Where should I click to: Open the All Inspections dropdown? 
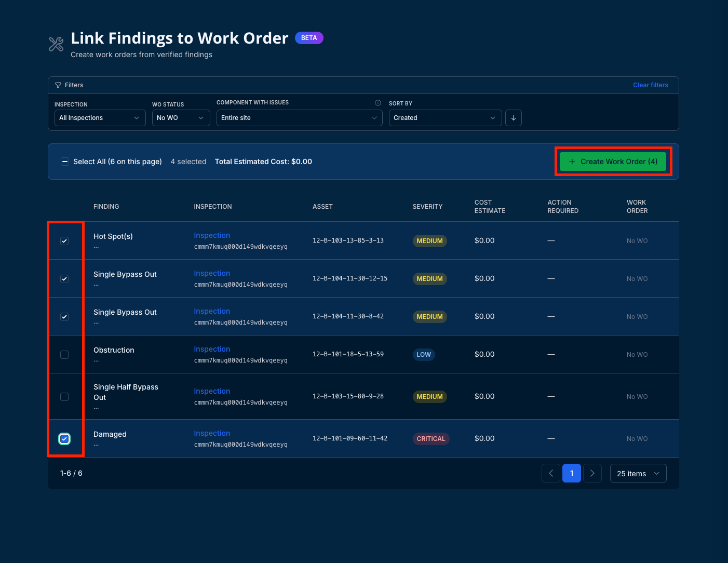[100, 118]
